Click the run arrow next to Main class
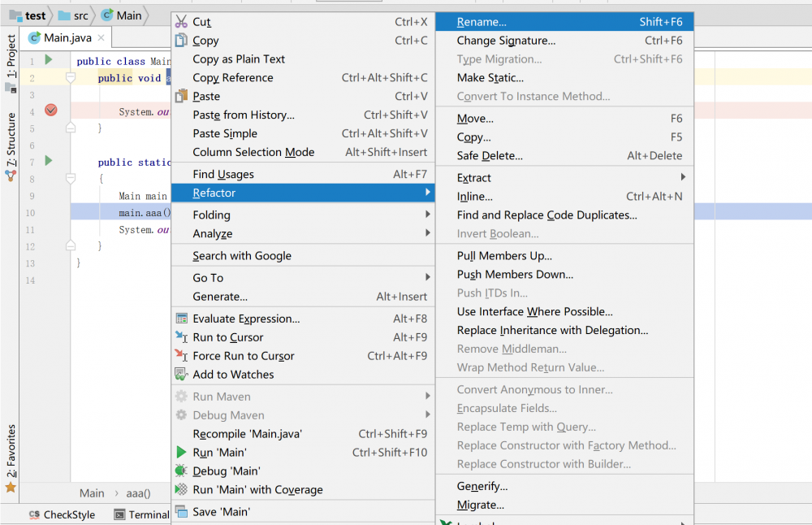Screen dimensions: 812x525 click(x=47, y=61)
